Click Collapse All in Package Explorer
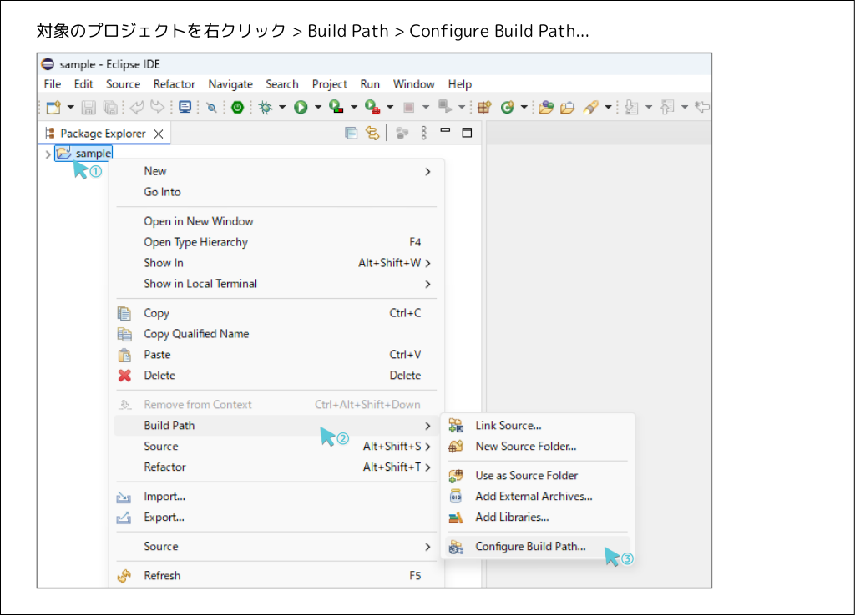This screenshot has height=616, width=855. coord(352,133)
